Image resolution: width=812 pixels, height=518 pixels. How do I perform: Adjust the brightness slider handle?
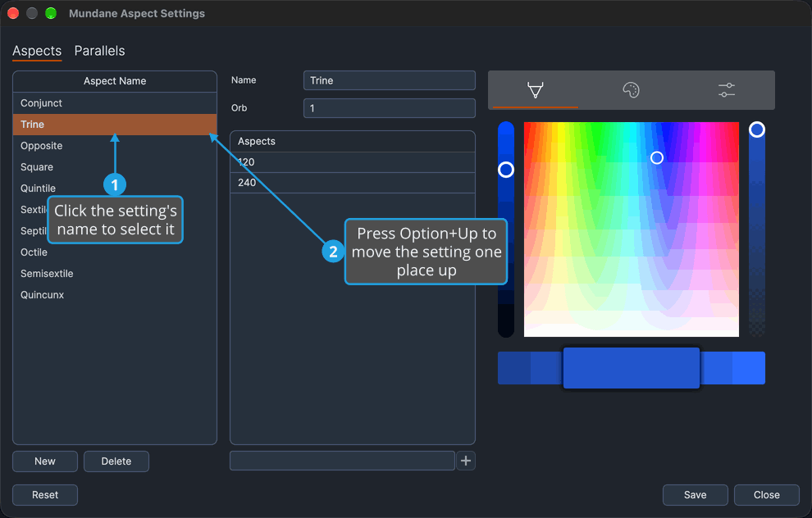(x=506, y=170)
